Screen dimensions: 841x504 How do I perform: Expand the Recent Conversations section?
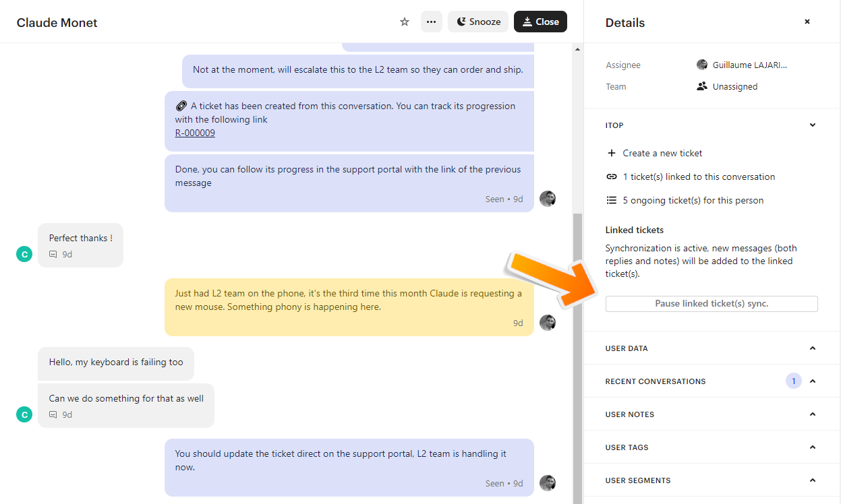pyautogui.click(x=813, y=381)
